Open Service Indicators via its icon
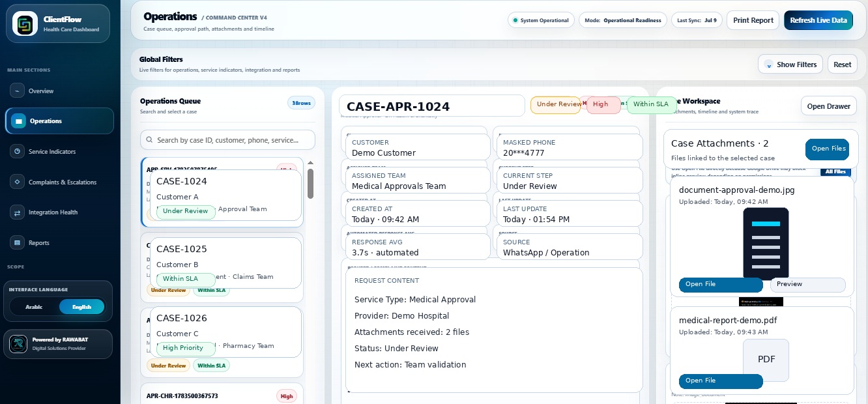868x404 pixels. coord(18,151)
